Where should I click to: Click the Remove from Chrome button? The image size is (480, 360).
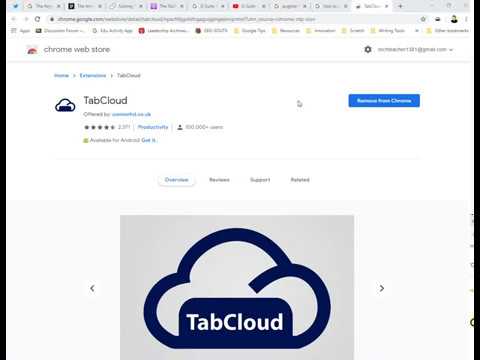tap(384, 101)
